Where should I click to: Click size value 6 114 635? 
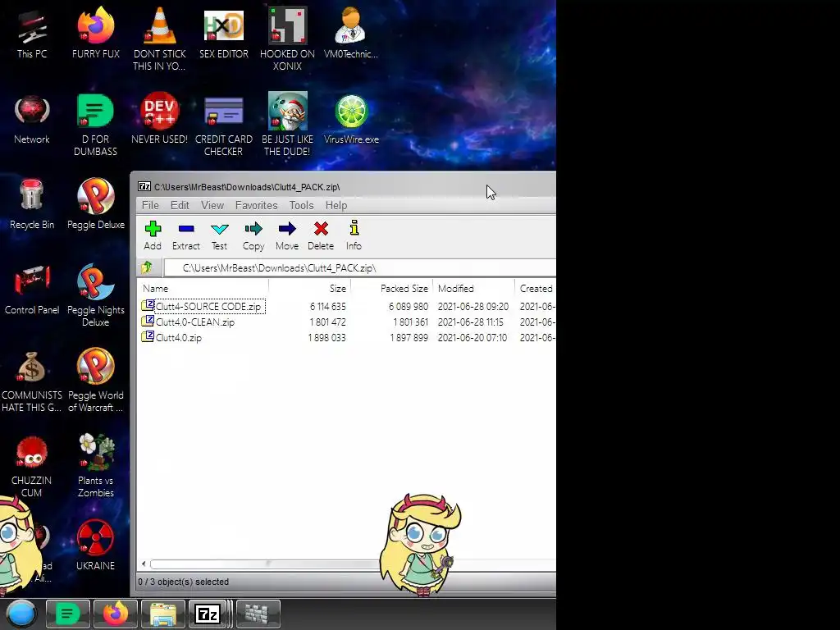point(328,307)
